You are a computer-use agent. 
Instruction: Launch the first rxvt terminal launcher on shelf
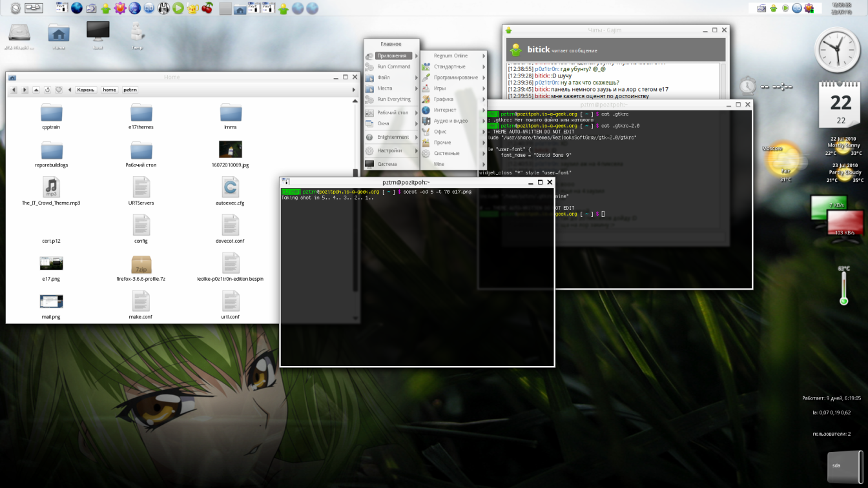pyautogui.click(x=61, y=8)
